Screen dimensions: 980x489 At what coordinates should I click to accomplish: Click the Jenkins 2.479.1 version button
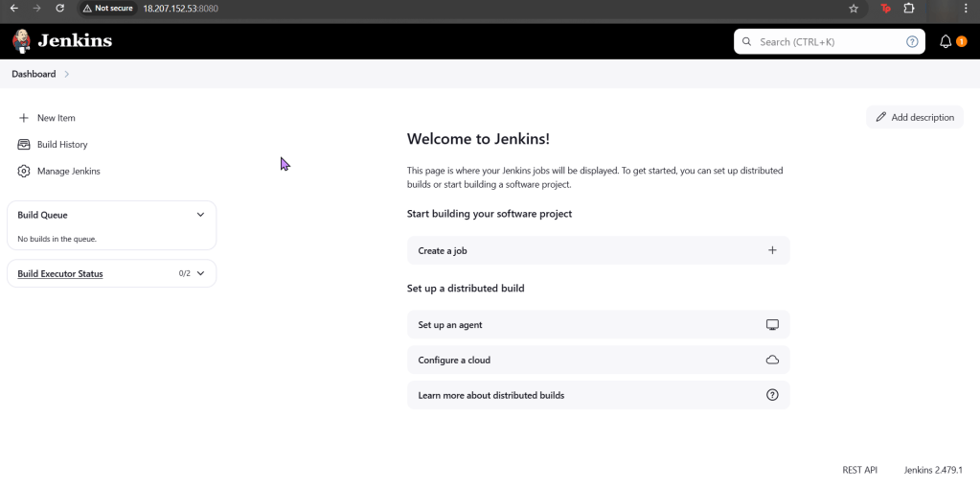933,470
